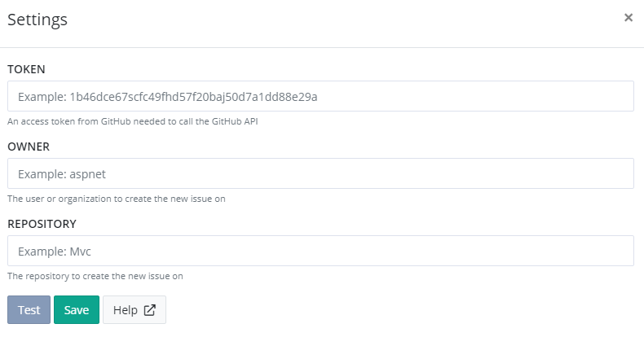Click the Settings dialog title
644x337 pixels.
pyautogui.click(x=37, y=20)
